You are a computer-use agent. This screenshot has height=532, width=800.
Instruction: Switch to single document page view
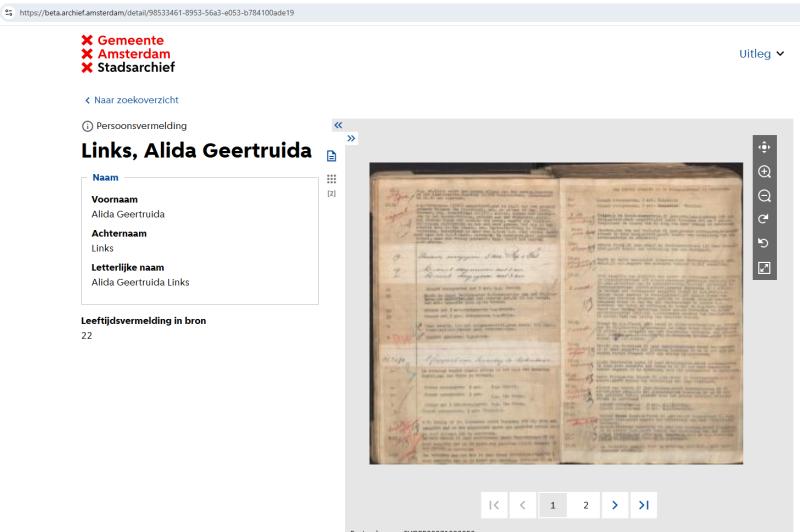coord(331,156)
